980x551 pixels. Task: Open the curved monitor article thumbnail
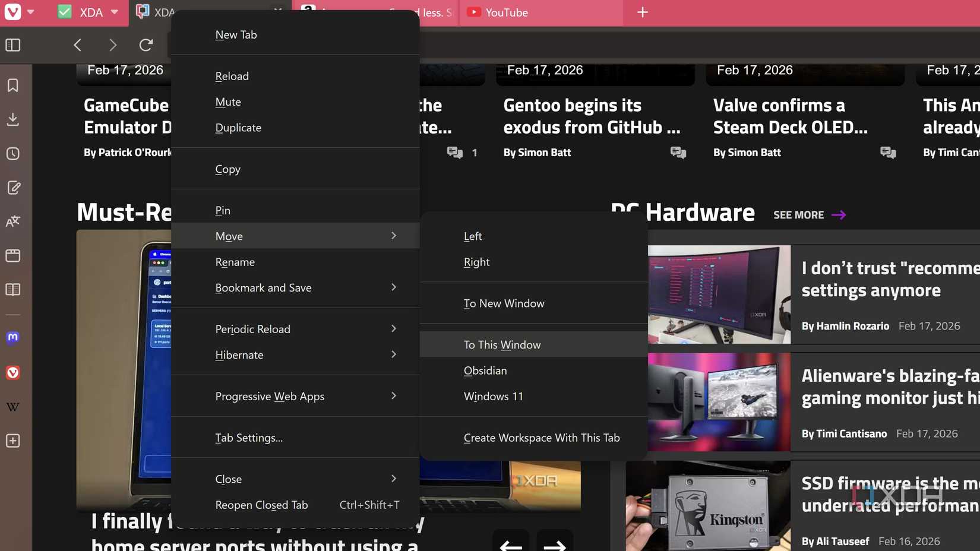719,294
